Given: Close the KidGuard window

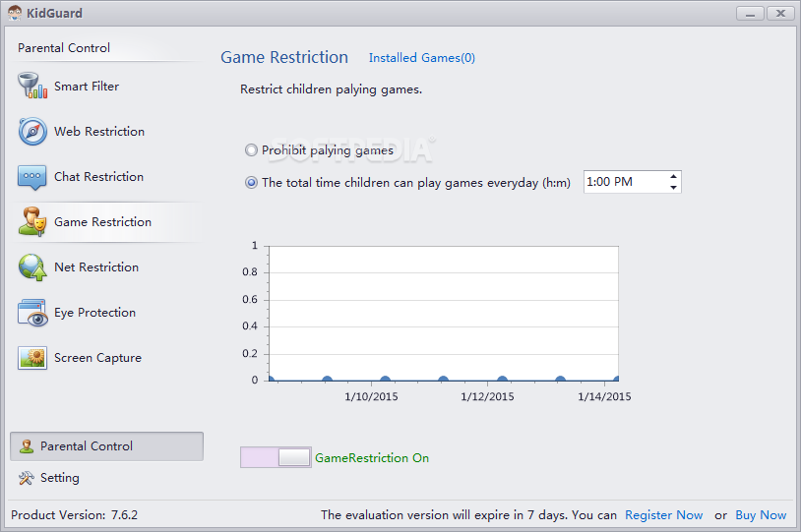Looking at the screenshot, I should 780,14.
